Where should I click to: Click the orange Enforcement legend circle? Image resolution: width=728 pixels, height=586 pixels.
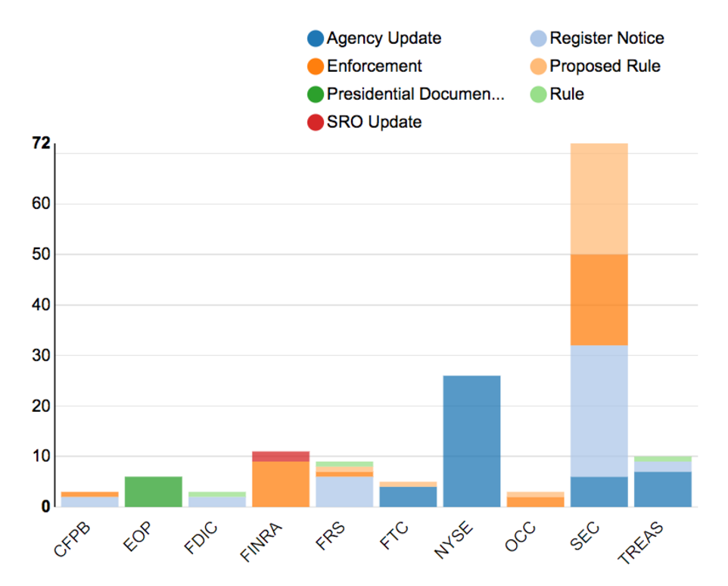coord(316,67)
